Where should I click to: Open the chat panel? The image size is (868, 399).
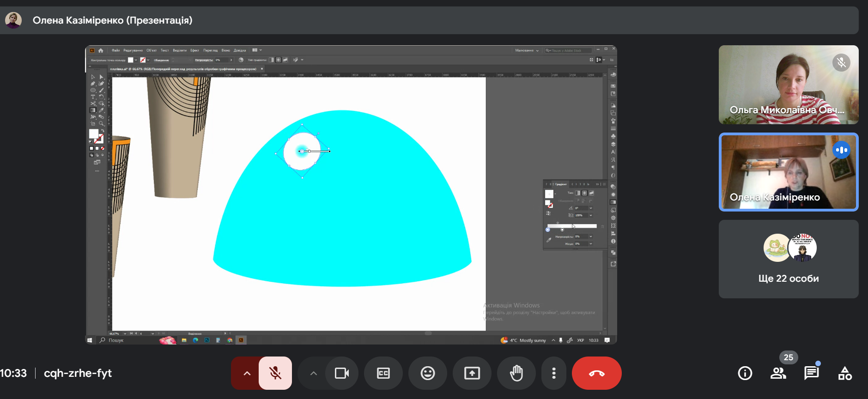tap(812, 373)
